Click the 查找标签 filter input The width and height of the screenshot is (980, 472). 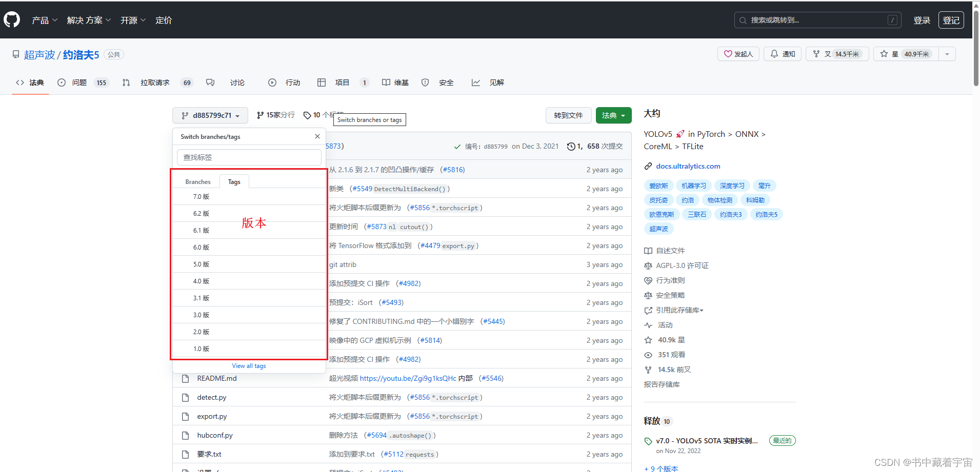pos(249,157)
